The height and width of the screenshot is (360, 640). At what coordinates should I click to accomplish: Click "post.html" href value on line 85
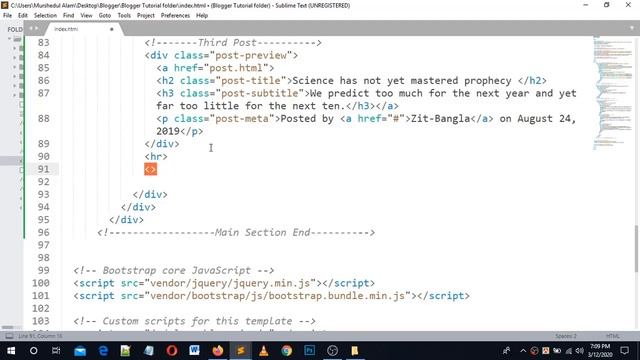click(236, 68)
